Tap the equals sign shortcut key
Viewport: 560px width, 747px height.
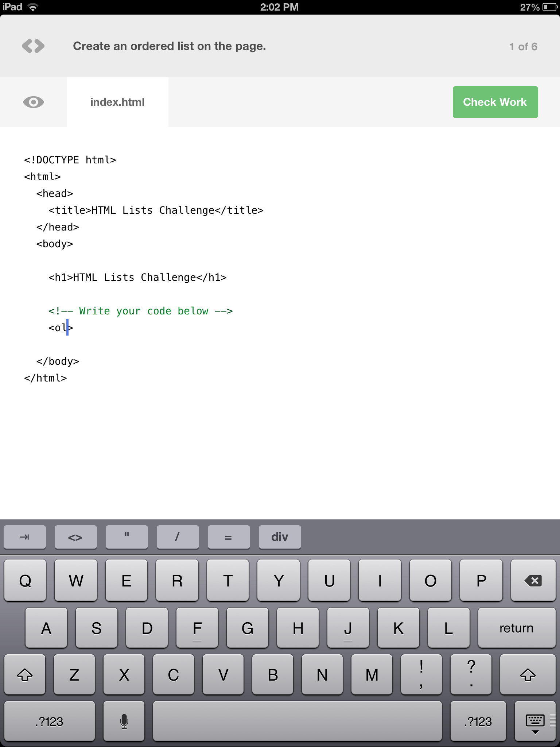tap(229, 537)
